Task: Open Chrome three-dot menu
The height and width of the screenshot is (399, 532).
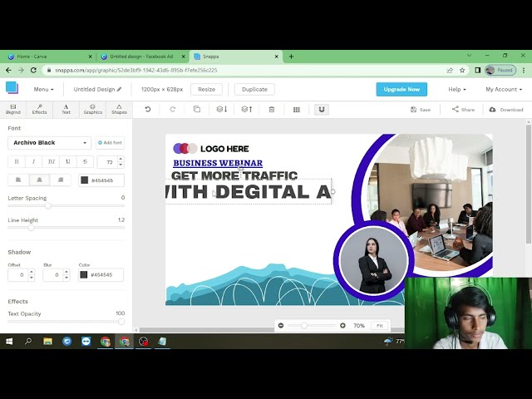Action: click(524, 70)
